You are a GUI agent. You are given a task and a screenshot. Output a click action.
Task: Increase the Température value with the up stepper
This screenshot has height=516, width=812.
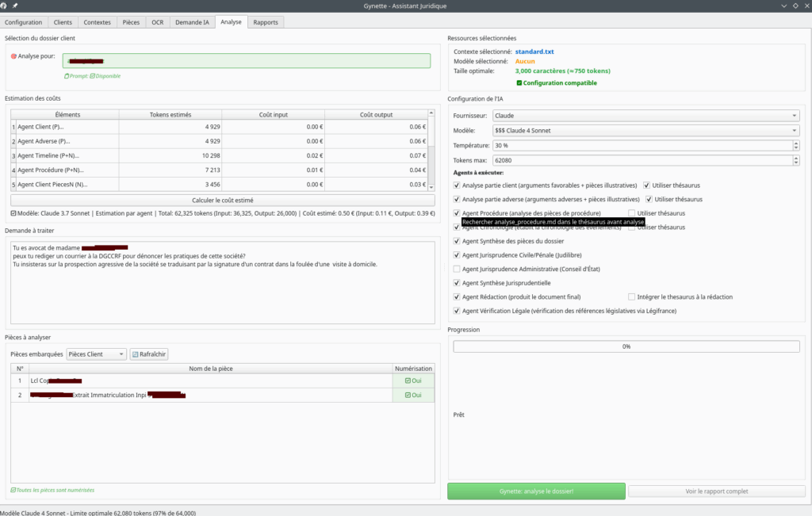(795, 143)
